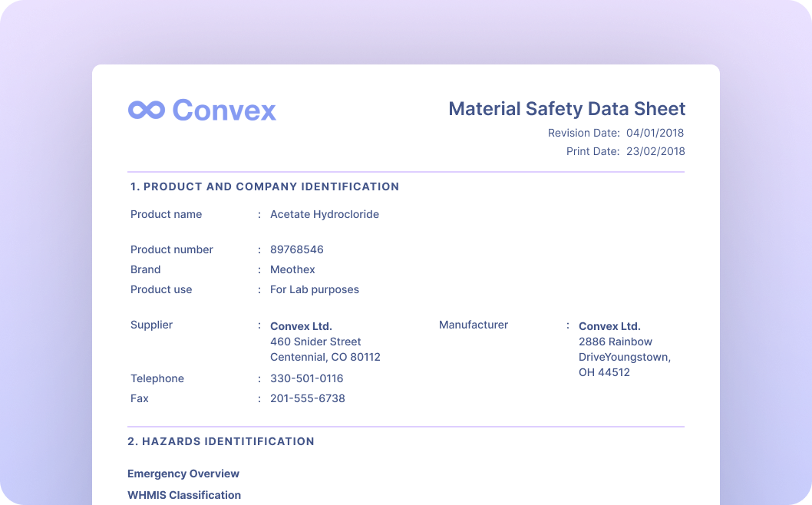Click the telephone number 330-501-0116
Viewport: 812px width, 505px height.
tap(306, 378)
